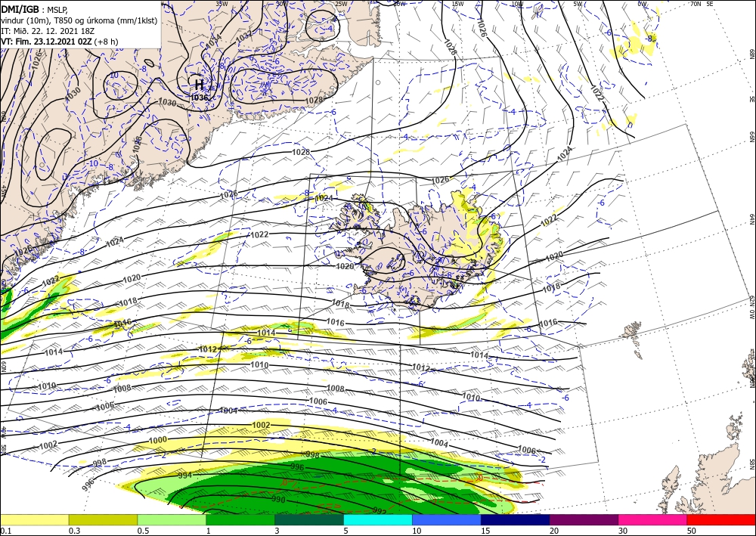756x536 pixels.
Task: Click the 'vindur (10m), T850 og úrkoma' line
Action: [79, 20]
